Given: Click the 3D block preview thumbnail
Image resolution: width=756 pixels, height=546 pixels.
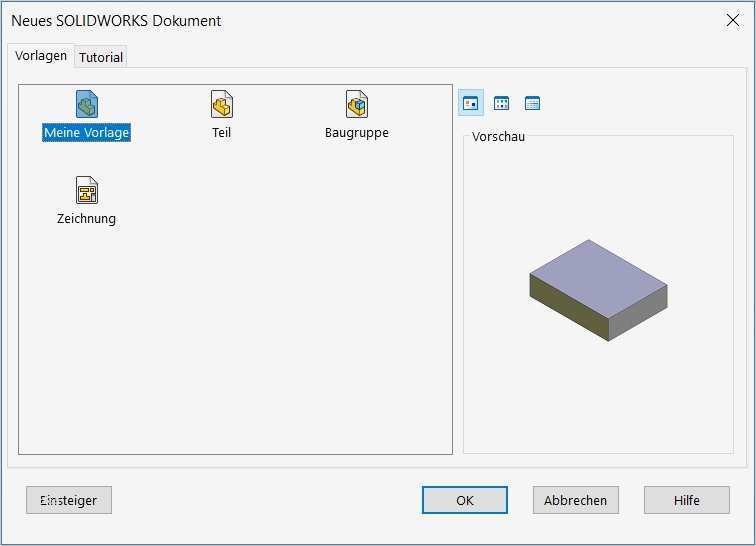Looking at the screenshot, I should [x=598, y=290].
